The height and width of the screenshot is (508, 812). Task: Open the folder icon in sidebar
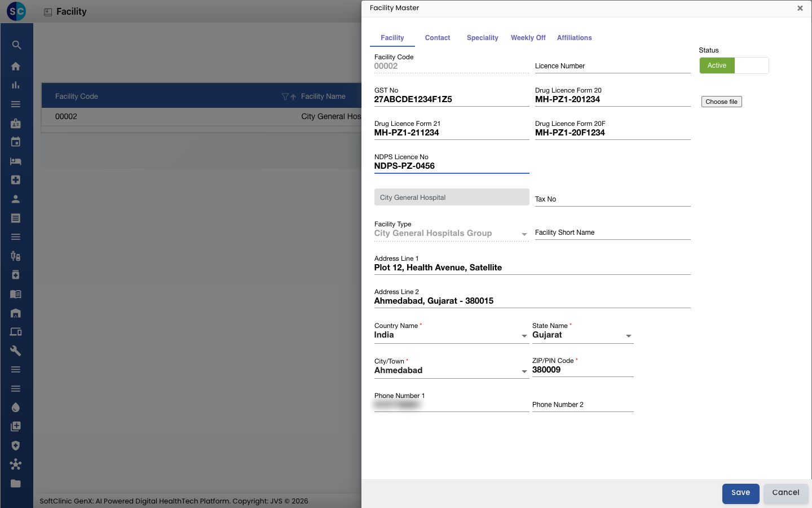click(x=16, y=483)
